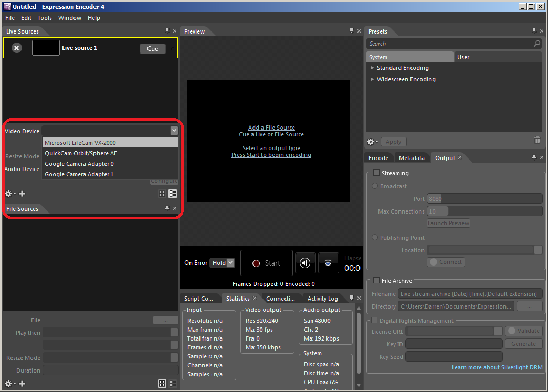The image size is (548, 392).
Task: Switch to the Activity Log tab
Action: pyautogui.click(x=322, y=299)
